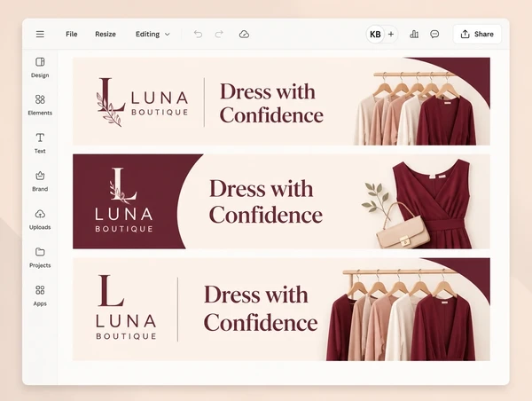Screen dimensions: 532x401
Task: Open the Design panel
Action: click(40, 67)
